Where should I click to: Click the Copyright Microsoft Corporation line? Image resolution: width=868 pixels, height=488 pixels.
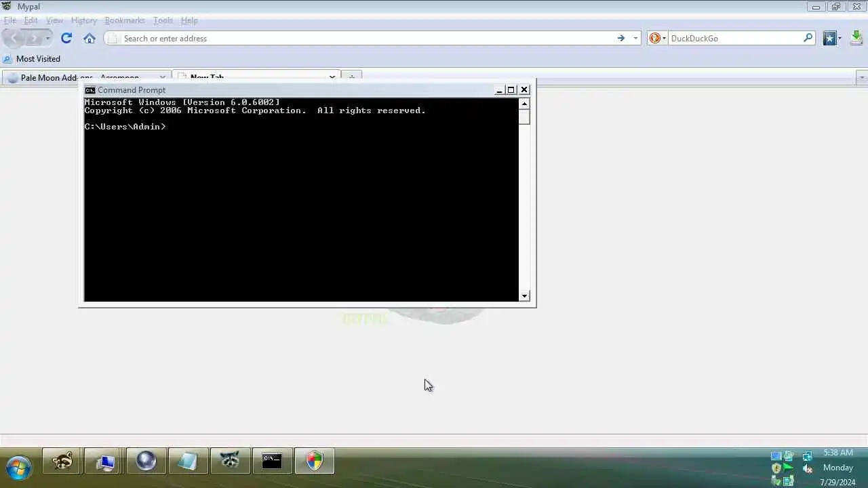click(x=255, y=110)
